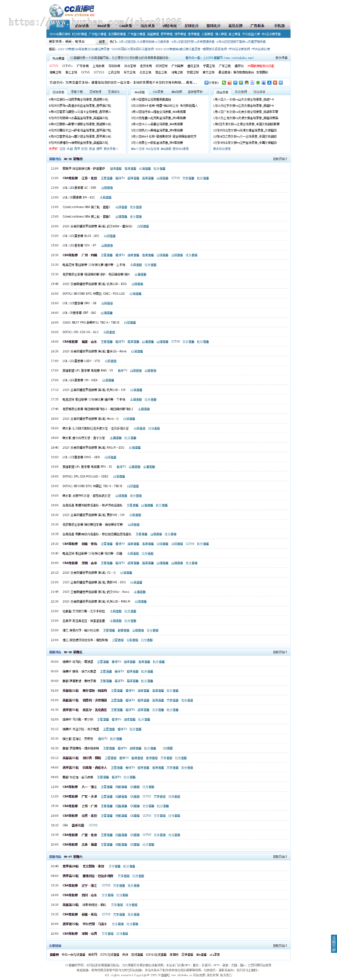Click the first green share icon
This screenshot has width=337, height=980.
[x=224, y=82]
